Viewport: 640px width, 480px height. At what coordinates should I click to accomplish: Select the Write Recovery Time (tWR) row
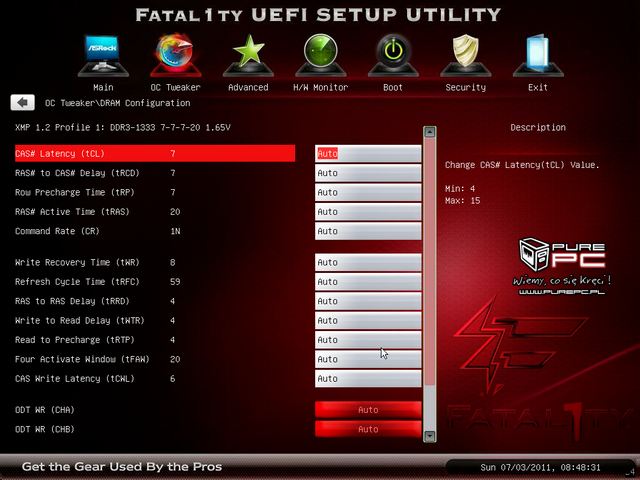[x=155, y=262]
